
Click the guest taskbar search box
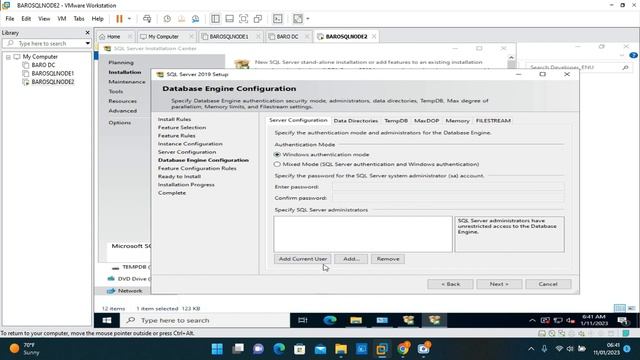(x=205, y=320)
